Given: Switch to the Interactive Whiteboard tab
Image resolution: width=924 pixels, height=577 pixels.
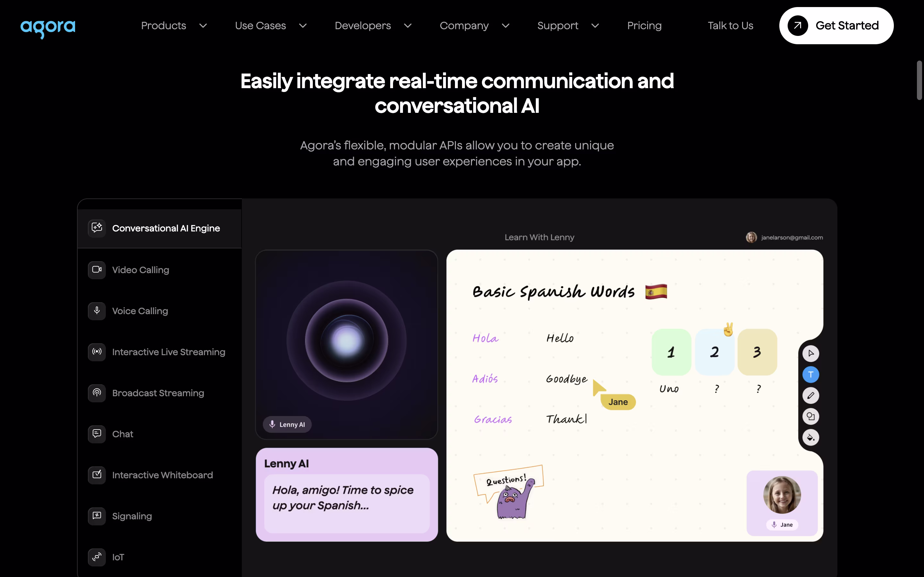Looking at the screenshot, I should (x=162, y=475).
